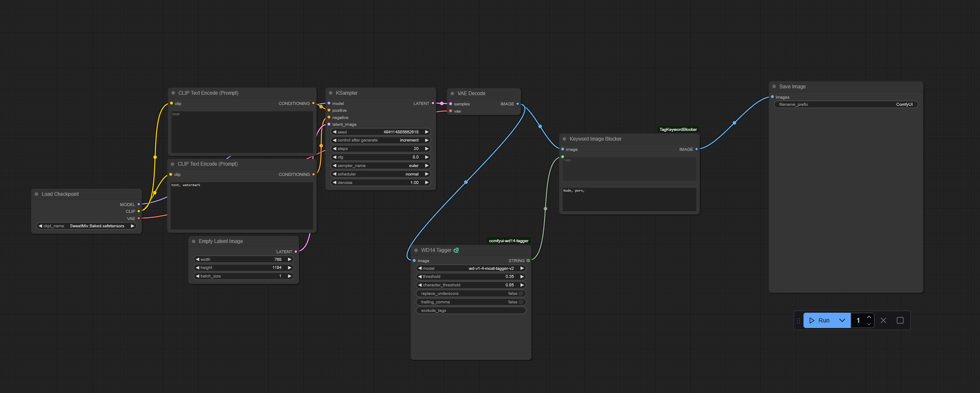Open control after generate dropdown
The image size is (980, 393).
click(x=381, y=140)
